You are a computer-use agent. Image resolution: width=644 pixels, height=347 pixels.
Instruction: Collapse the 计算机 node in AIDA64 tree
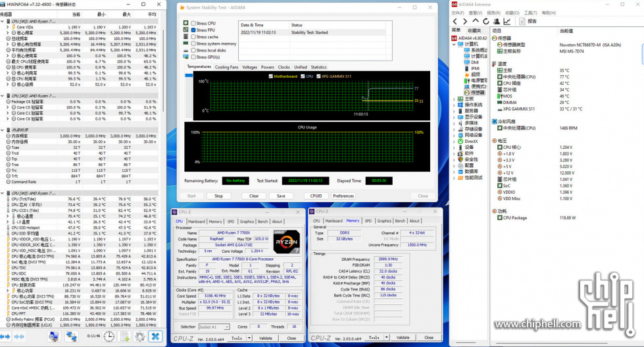(454, 44)
